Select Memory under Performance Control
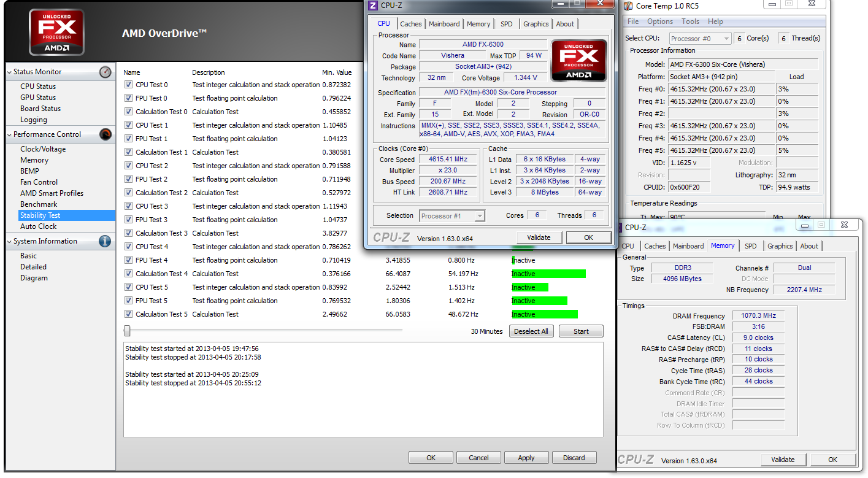Image resolution: width=868 pixels, height=478 pixels. coord(34,160)
